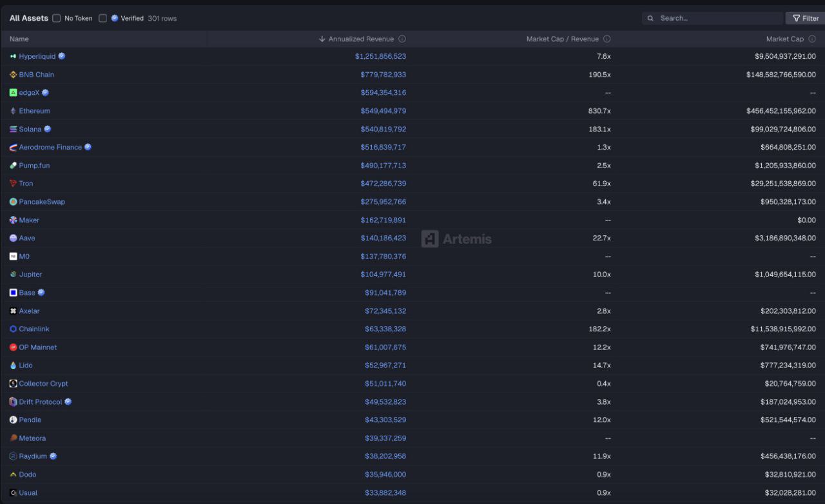Open the Filter button
The image size is (825, 504).
point(805,19)
